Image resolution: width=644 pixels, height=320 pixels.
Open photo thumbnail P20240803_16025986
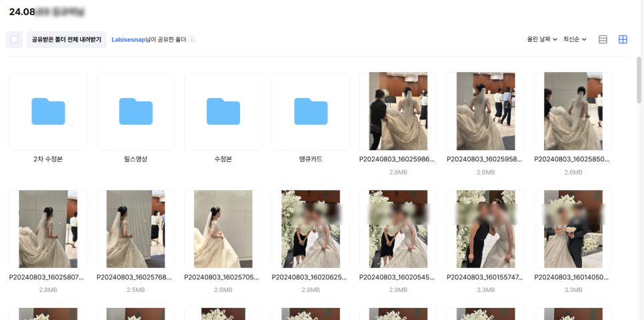(398, 111)
